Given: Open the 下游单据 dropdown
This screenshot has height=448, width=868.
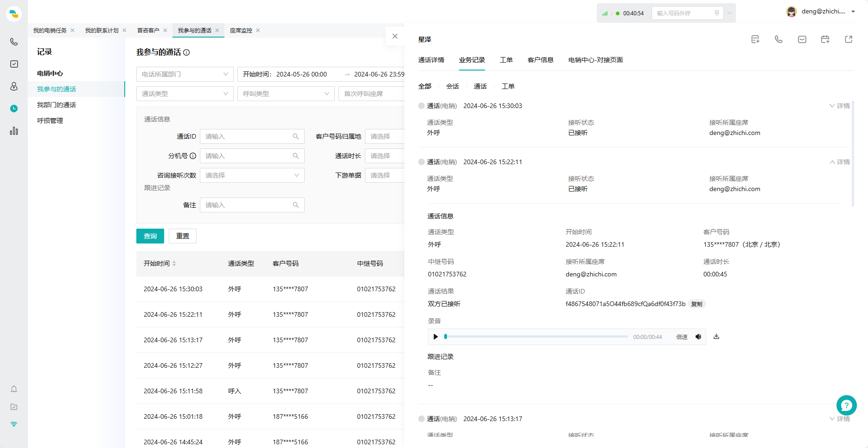Looking at the screenshot, I should [385, 175].
